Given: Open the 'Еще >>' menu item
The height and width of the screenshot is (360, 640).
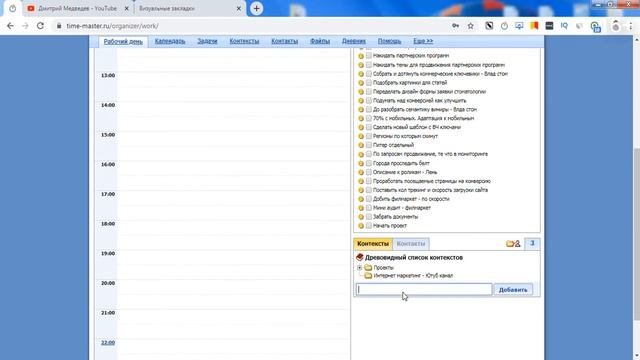Looking at the screenshot, I should point(423,41).
